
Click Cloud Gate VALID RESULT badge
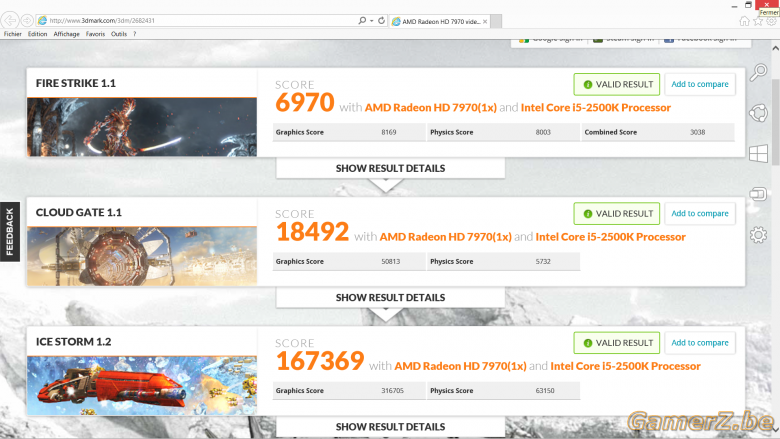pos(617,214)
